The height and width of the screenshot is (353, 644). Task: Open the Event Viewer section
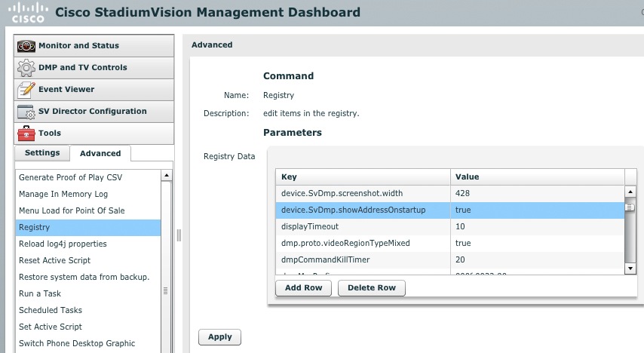(94, 90)
